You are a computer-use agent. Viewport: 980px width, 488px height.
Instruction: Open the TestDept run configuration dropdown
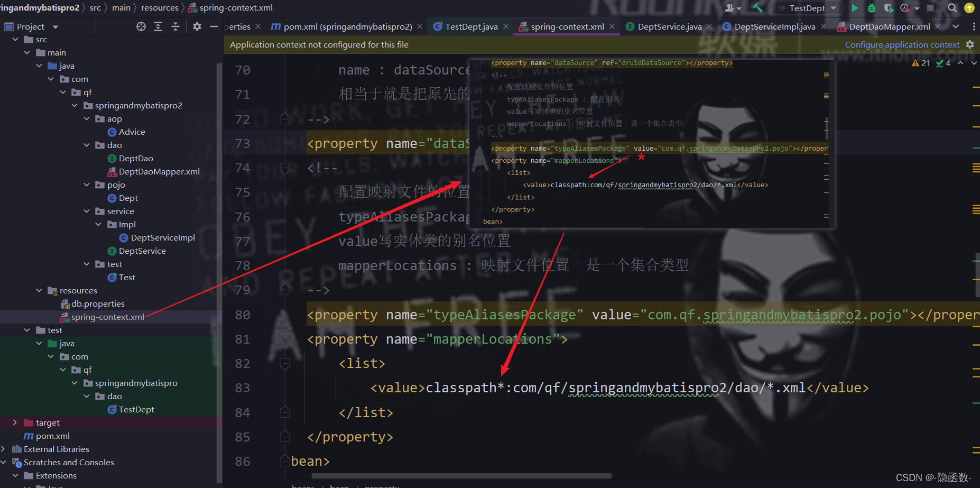[807, 8]
